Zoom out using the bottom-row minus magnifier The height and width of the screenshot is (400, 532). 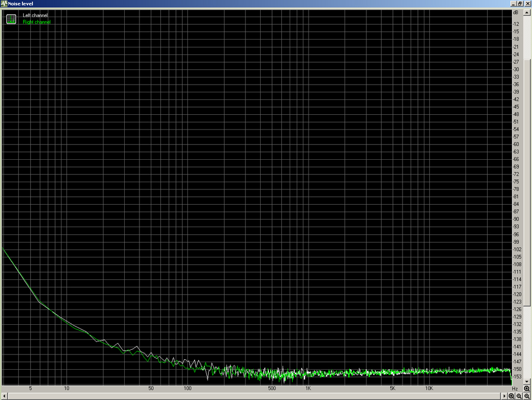tap(519, 395)
